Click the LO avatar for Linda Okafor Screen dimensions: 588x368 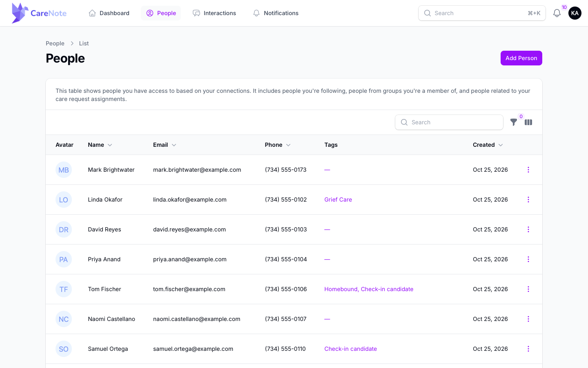coord(64,200)
